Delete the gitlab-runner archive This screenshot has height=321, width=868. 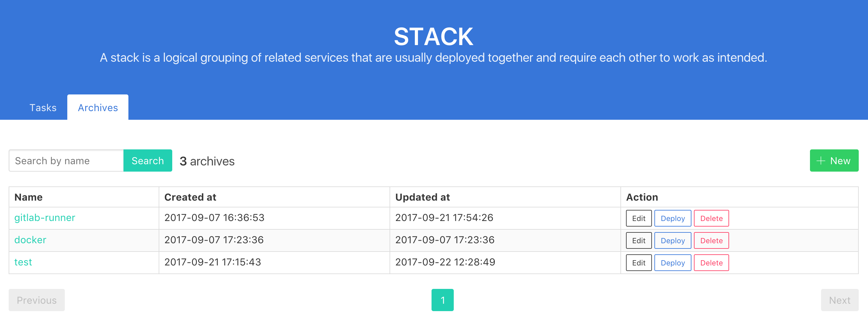tap(711, 218)
